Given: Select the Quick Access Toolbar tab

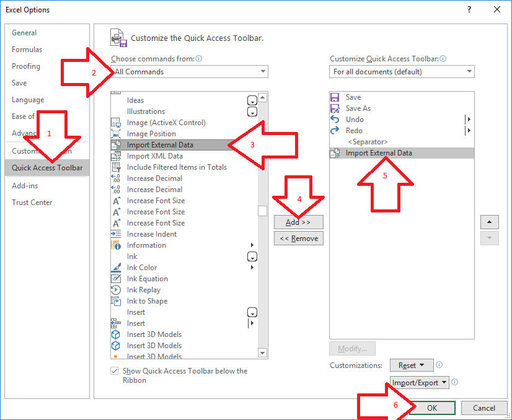Looking at the screenshot, I should point(47,168).
